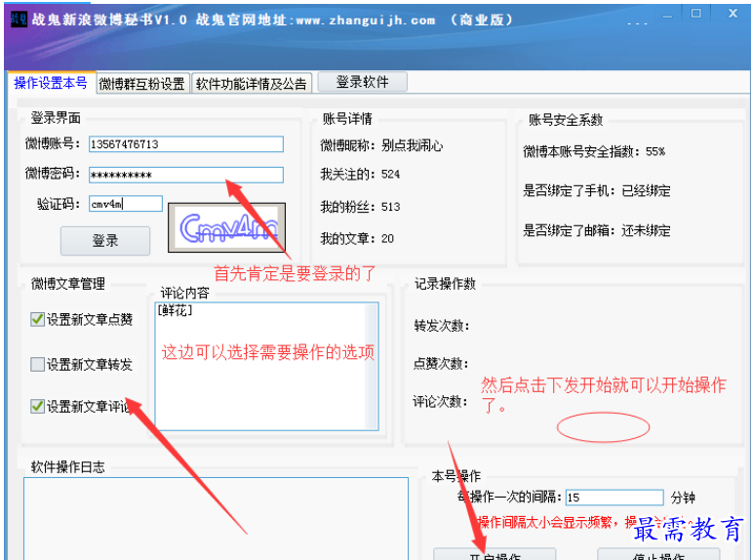The image size is (752, 560).
Task: Toggle 设置新文章点赞 checkbox
Action: (37, 319)
